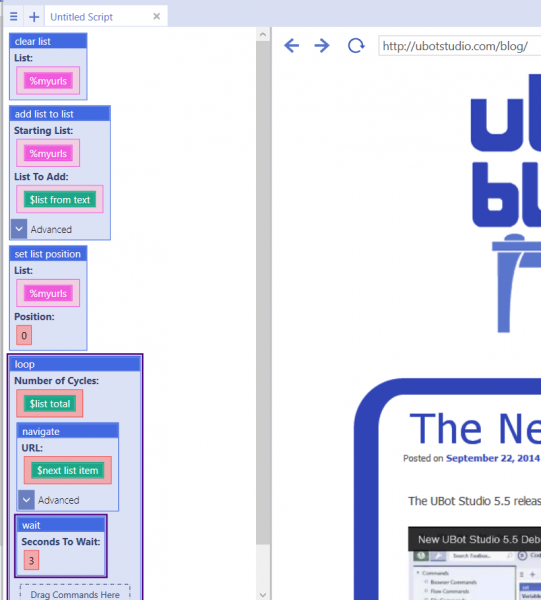Close the Untitled Script tab

click(x=156, y=16)
